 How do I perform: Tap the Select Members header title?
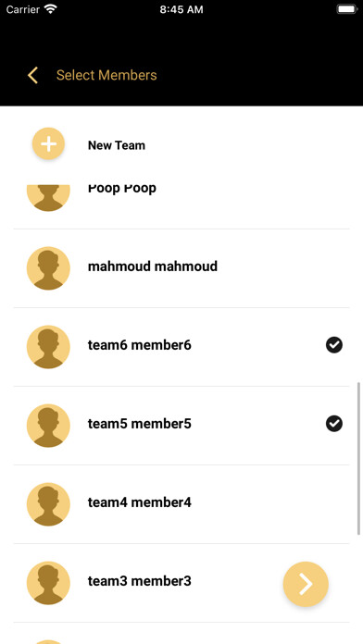tap(106, 75)
